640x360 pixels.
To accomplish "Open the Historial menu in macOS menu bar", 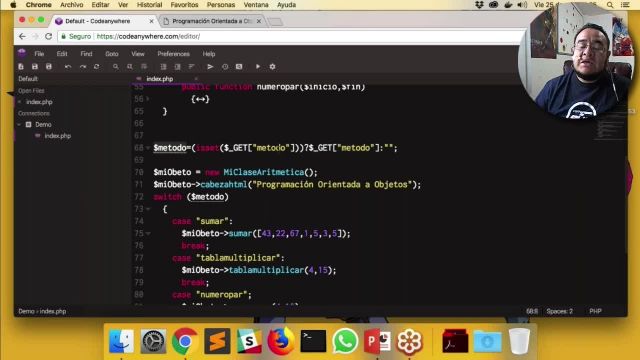I will tap(149, 5).
